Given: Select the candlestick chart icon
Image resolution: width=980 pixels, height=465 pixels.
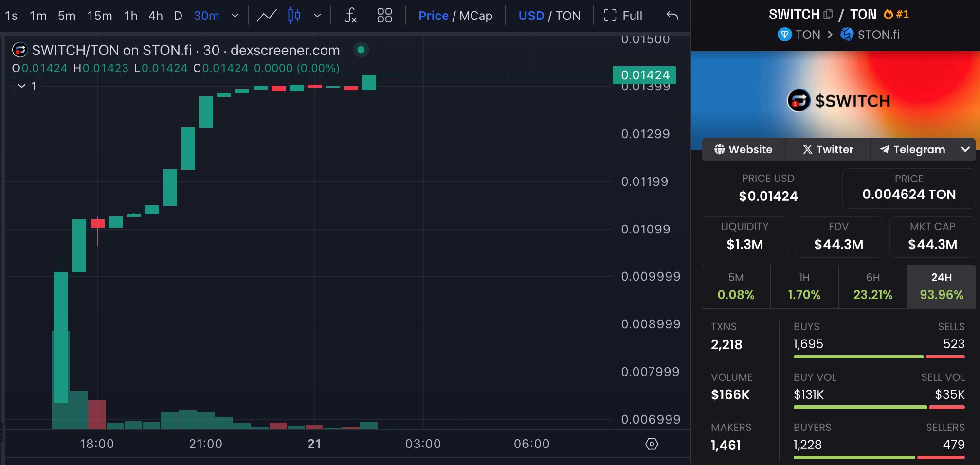Looking at the screenshot, I should (x=294, y=16).
